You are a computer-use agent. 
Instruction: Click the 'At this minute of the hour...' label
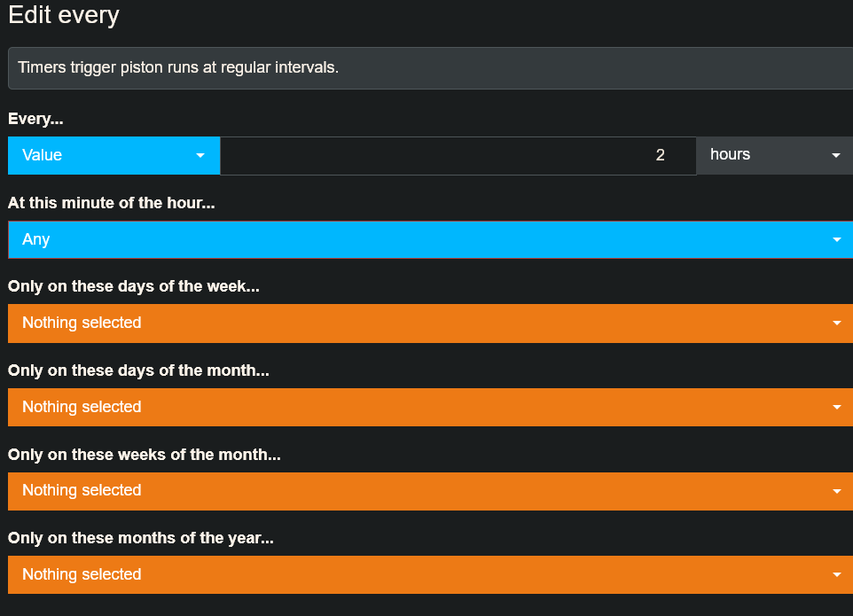112,203
